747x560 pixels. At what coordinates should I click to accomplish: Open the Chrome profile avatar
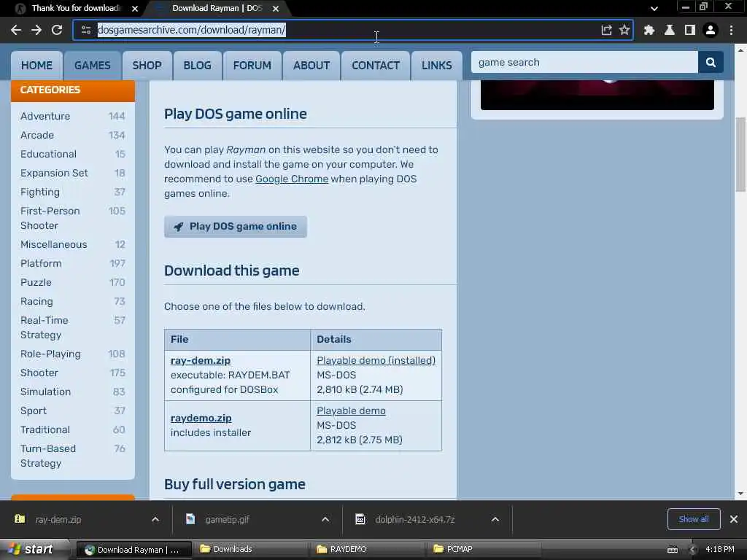pos(711,30)
